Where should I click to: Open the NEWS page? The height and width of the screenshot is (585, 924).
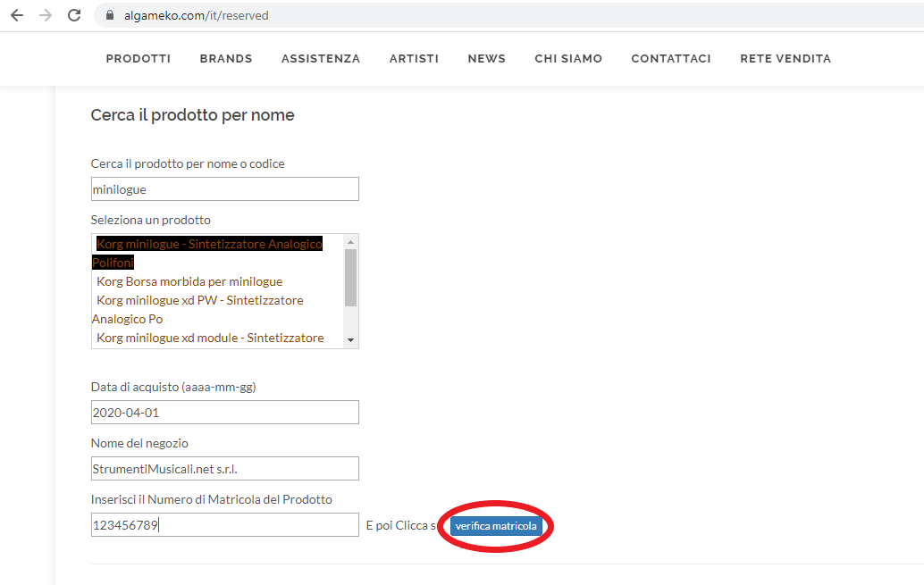pos(487,58)
